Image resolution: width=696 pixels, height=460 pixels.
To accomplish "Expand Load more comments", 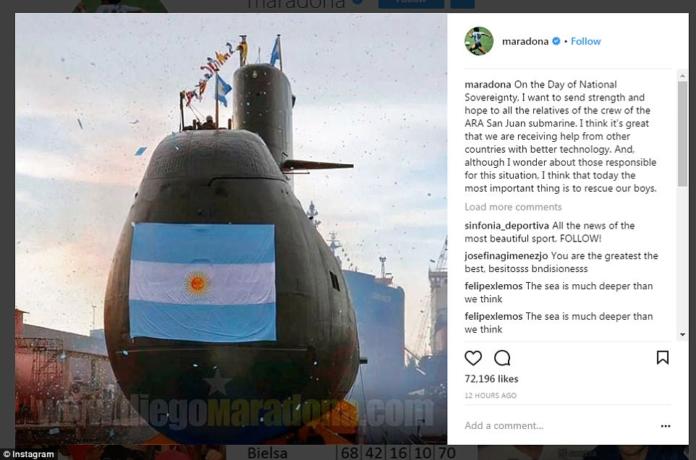I will [513, 207].
